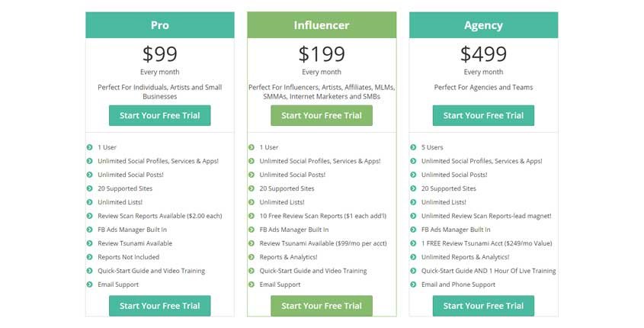
Task: Click bottom green Start Your Free Trial for Influencer
Action: [322, 306]
